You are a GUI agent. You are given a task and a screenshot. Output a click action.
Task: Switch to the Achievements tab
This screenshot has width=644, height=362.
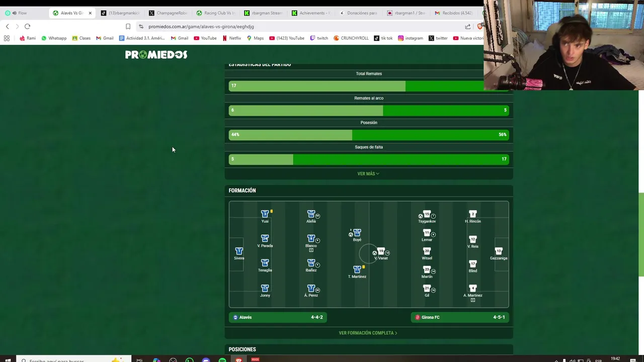click(311, 13)
